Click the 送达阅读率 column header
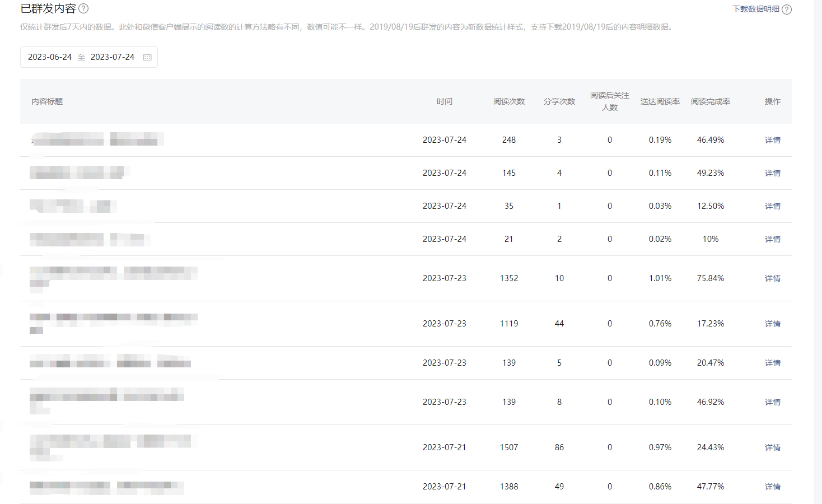Viewport: 822px width, 504px height. [660, 101]
